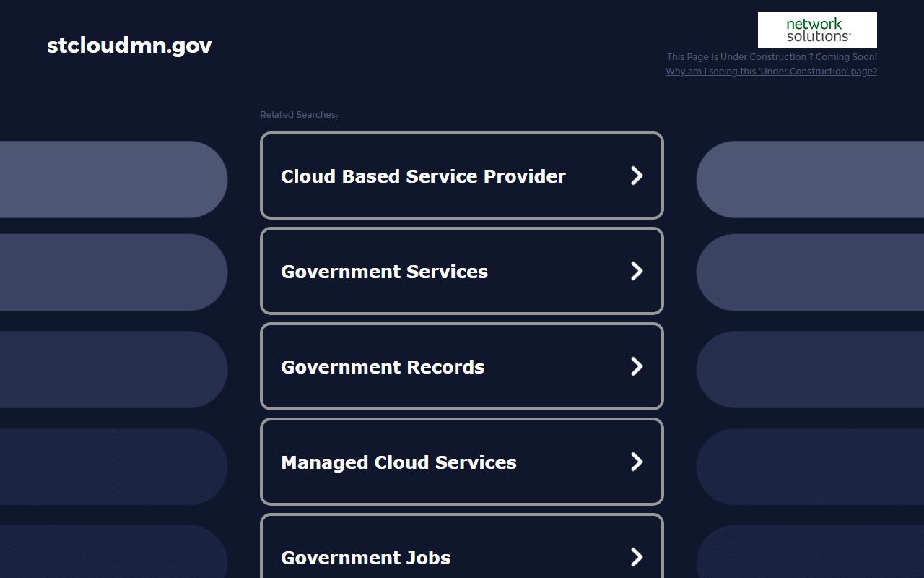
Task: Click right decorative pill beside Managed Cloud Services
Action: 810,467
